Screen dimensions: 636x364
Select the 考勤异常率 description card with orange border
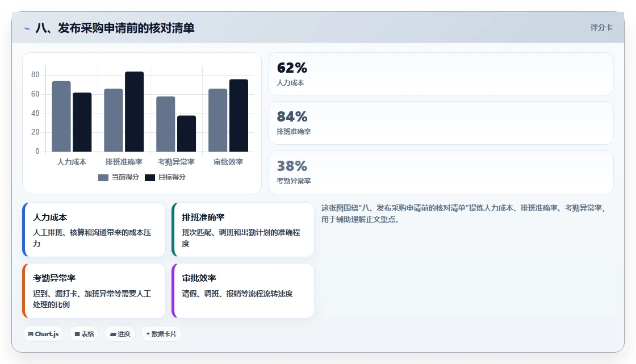pyautogui.click(x=94, y=291)
